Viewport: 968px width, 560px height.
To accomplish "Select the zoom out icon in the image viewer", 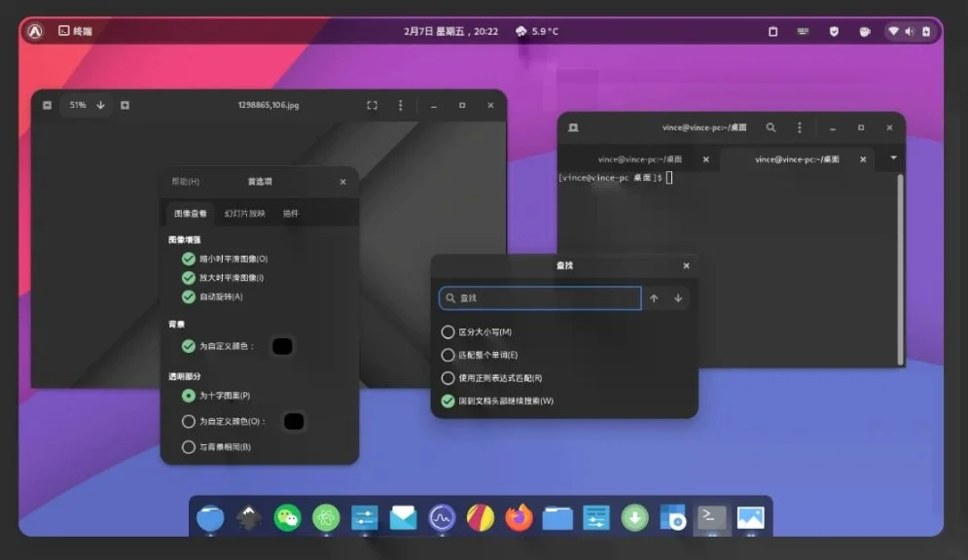I will tap(48, 105).
